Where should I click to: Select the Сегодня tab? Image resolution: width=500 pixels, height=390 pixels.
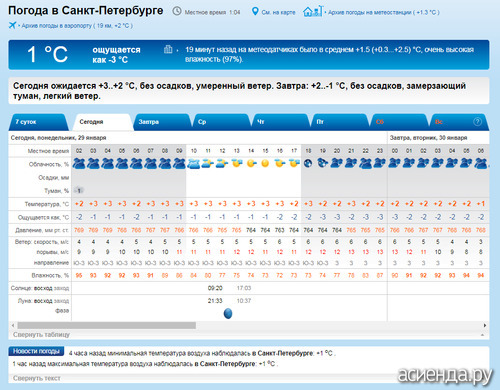coord(102,122)
